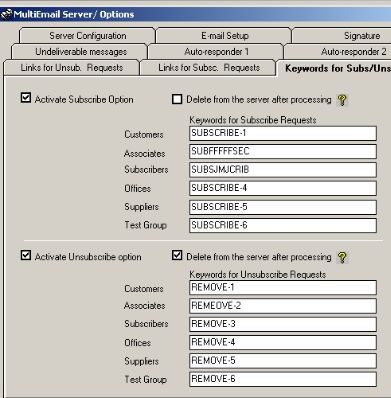Screen dimensions: 391x398
Task: Switch to the E-mail Setup tab
Action: (224, 36)
